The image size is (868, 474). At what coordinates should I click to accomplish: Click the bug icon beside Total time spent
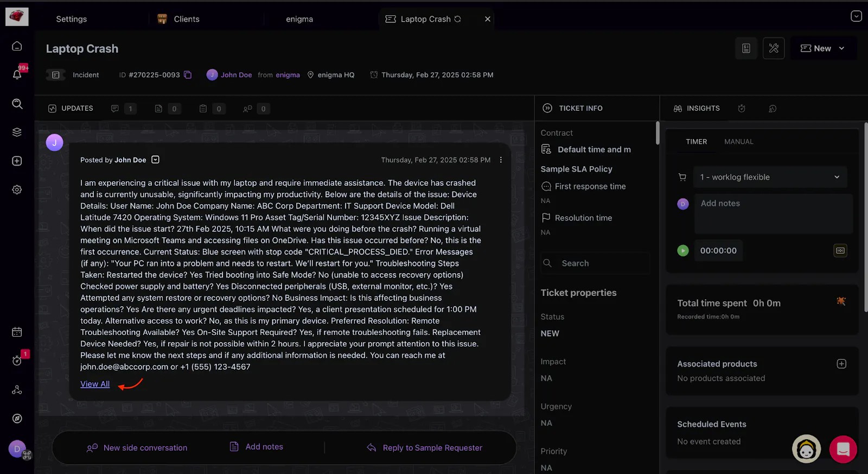(841, 301)
